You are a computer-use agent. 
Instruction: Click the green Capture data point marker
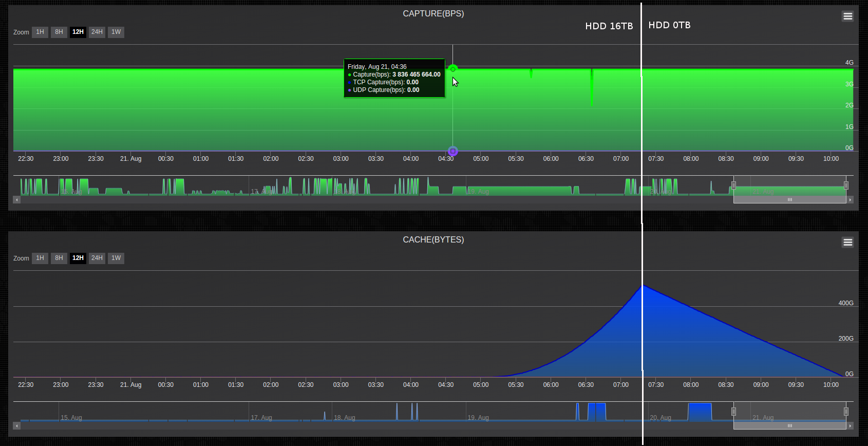(452, 69)
